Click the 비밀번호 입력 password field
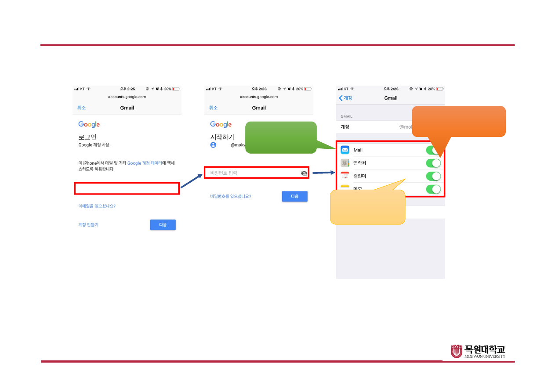Viewport: 555px width, 392px height. pyautogui.click(x=253, y=173)
